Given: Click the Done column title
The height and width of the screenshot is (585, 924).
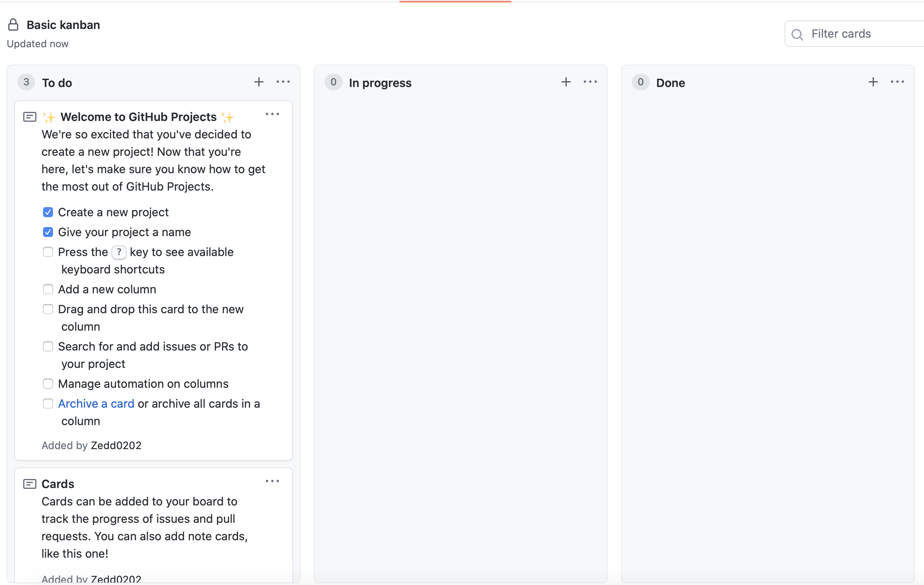Looking at the screenshot, I should (x=671, y=83).
